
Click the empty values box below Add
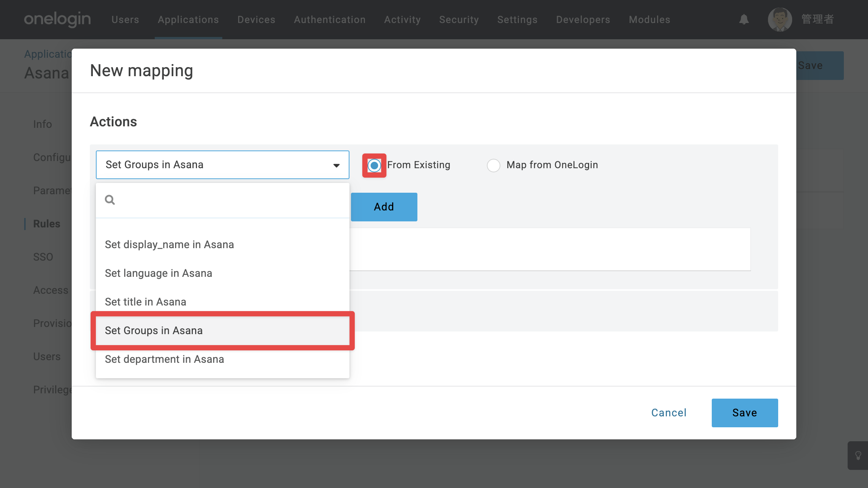(550, 249)
